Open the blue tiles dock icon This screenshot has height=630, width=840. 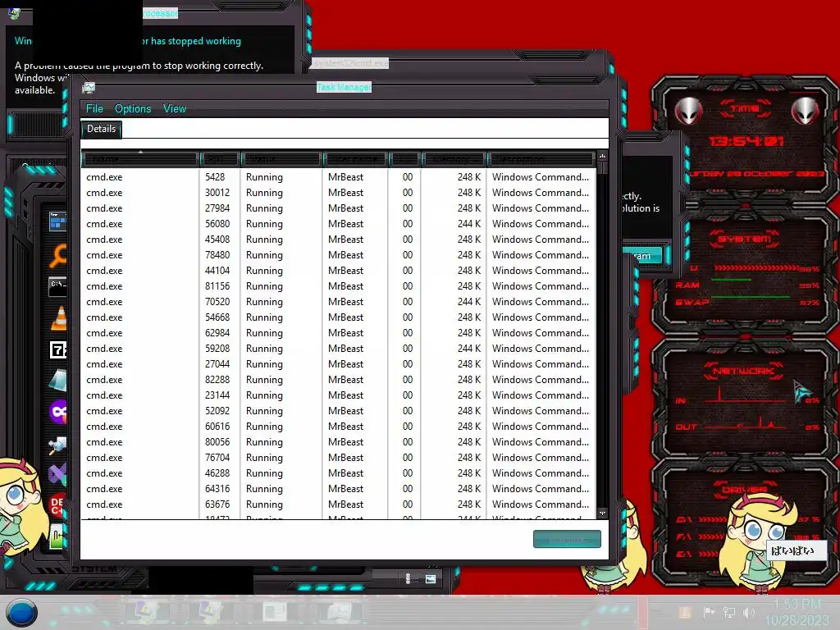click(x=57, y=221)
